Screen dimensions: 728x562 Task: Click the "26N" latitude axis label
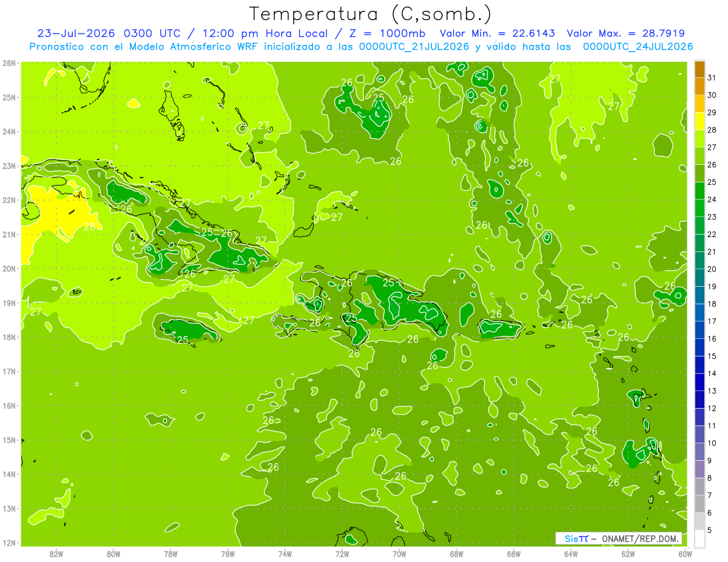(x=8, y=63)
